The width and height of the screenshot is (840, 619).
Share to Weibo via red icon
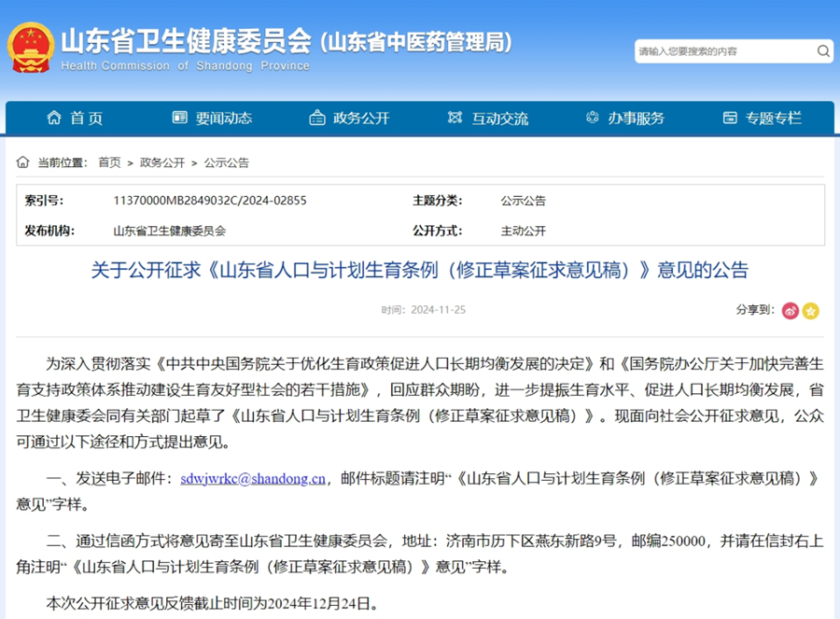pos(791,310)
